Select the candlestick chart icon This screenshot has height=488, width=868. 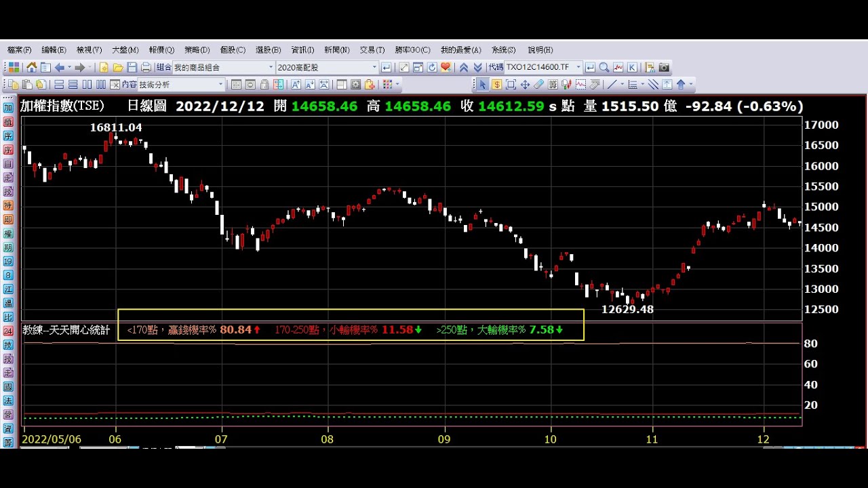coord(567,85)
